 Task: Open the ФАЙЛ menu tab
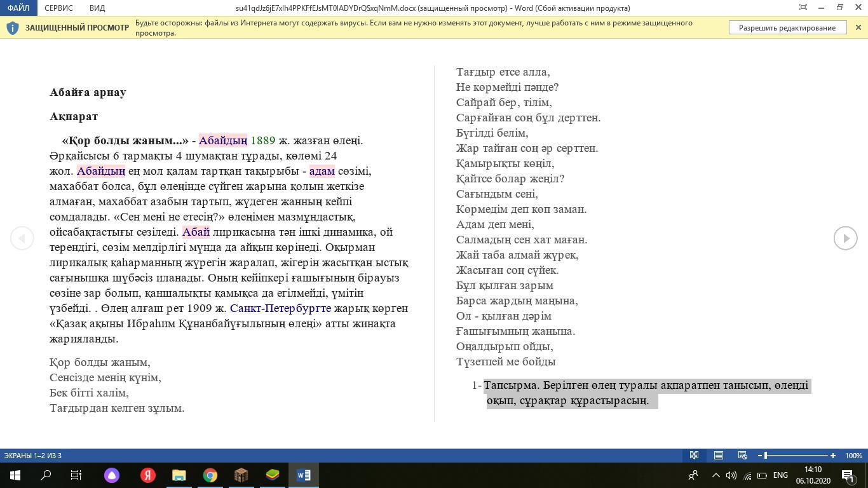point(18,8)
